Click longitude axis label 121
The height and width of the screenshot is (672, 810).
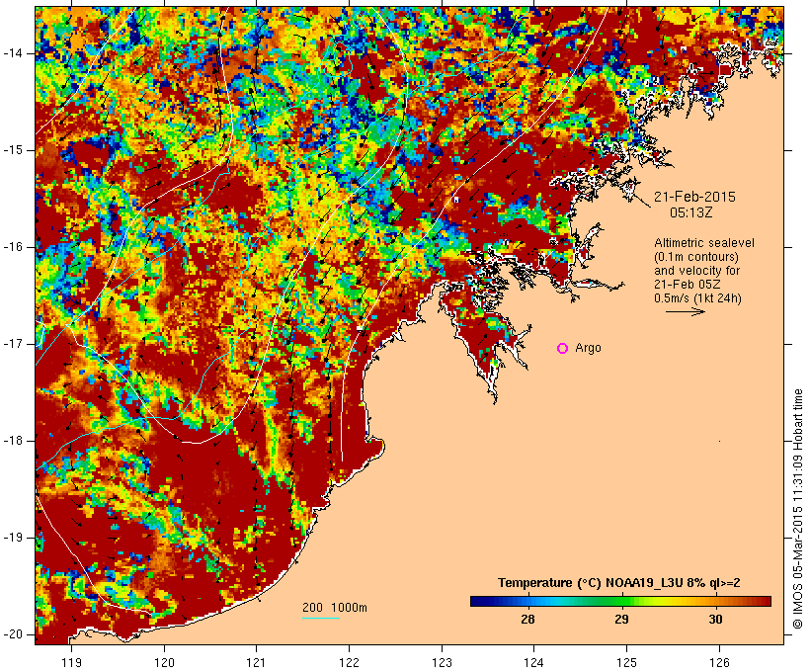[256, 663]
